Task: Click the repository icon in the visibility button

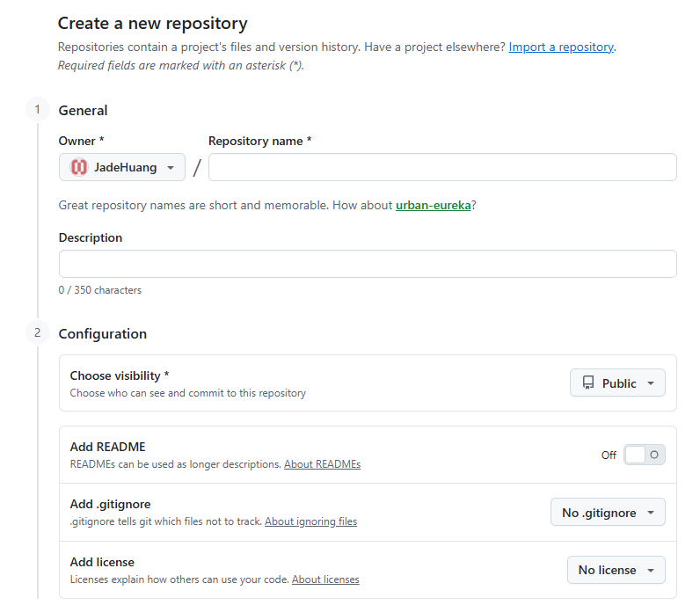Action: point(587,383)
